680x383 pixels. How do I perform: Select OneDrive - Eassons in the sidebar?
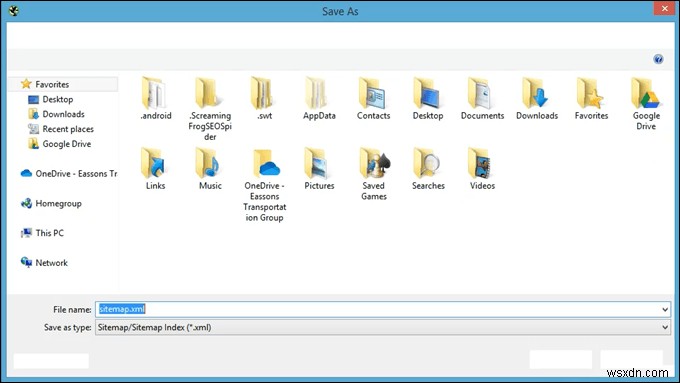coord(69,173)
